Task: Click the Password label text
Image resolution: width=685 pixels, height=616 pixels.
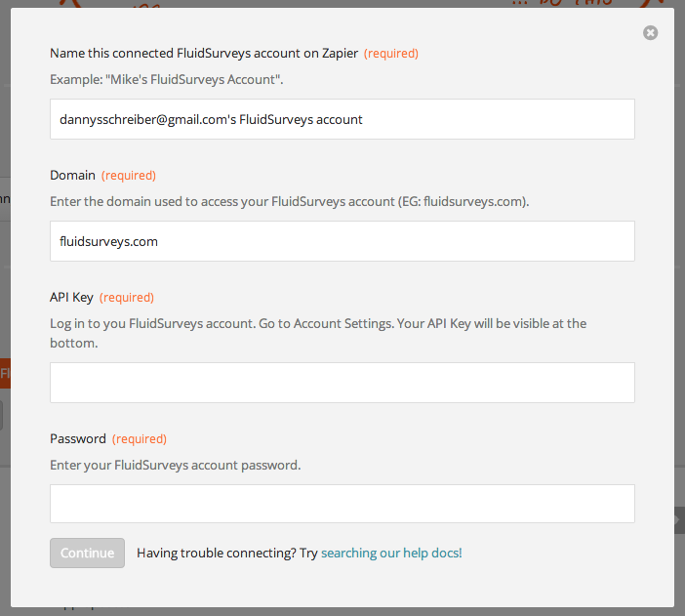Action: [x=78, y=438]
